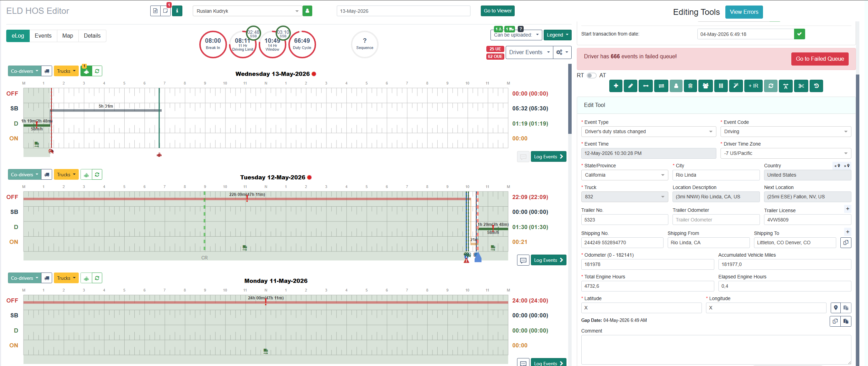The image size is (868, 366).
Task: Confirm start transaction date with green checkmark
Action: [800, 34]
